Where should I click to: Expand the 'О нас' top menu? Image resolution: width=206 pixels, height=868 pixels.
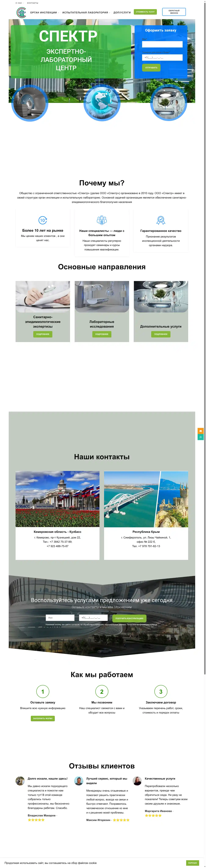coord(19,3)
